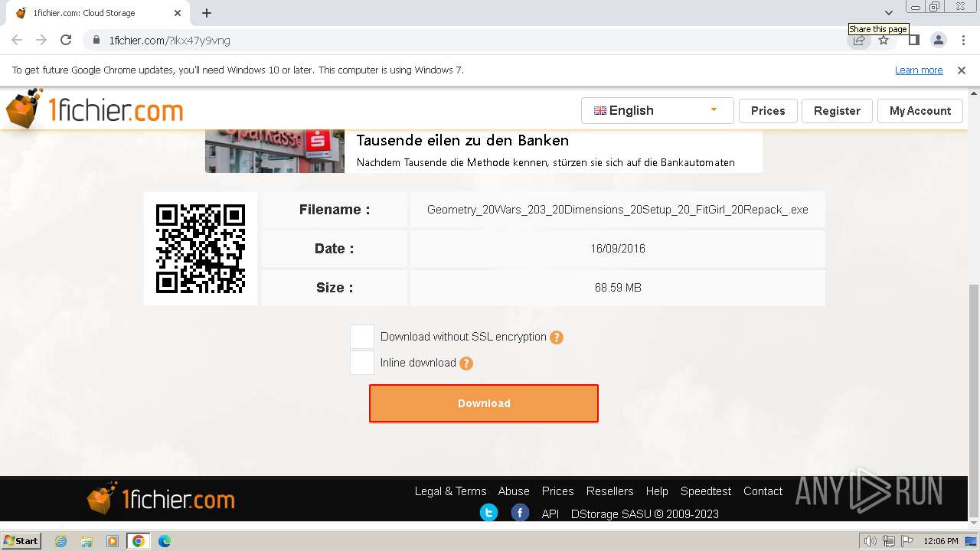Open the tab search chevron
This screenshot has width=980, height=551.
(888, 13)
